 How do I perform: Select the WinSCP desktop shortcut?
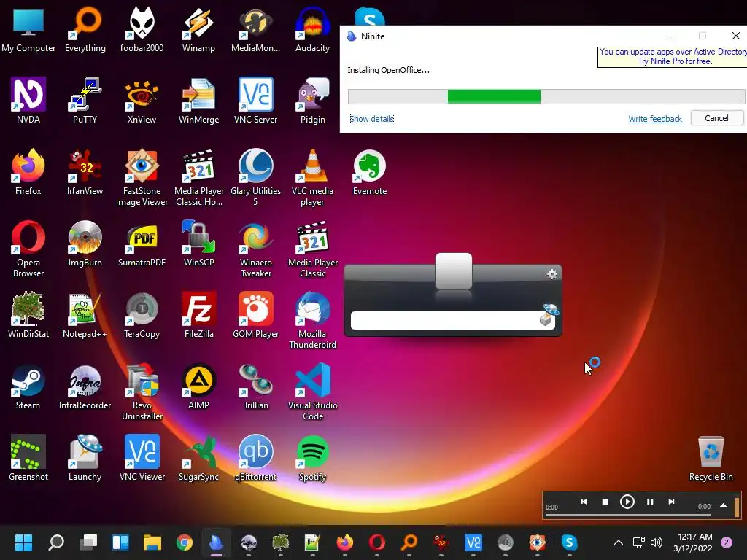(198, 244)
